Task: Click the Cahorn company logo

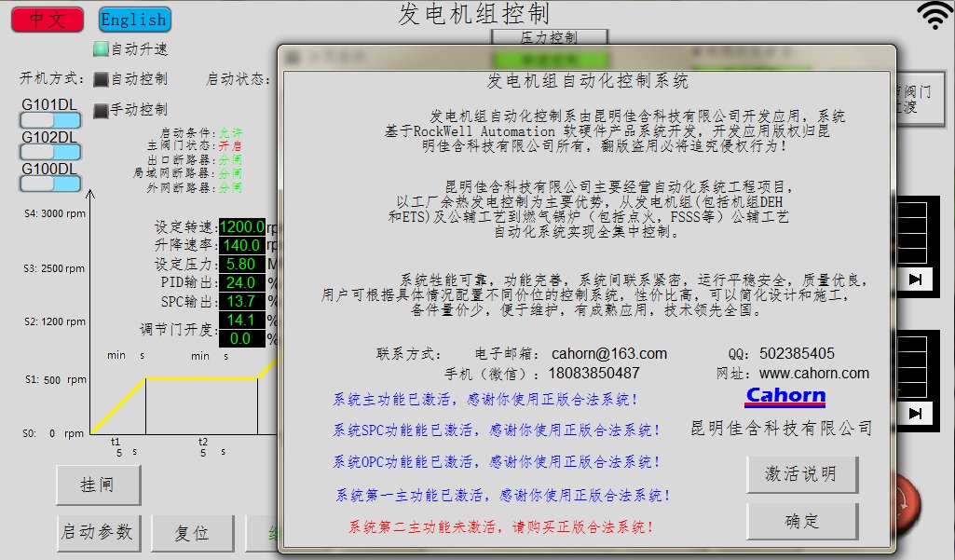Action: [785, 395]
